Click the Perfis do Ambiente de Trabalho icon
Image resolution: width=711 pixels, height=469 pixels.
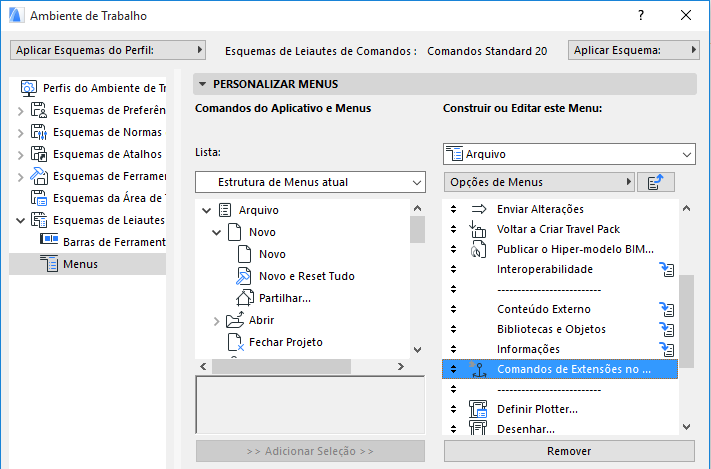[x=29, y=88]
